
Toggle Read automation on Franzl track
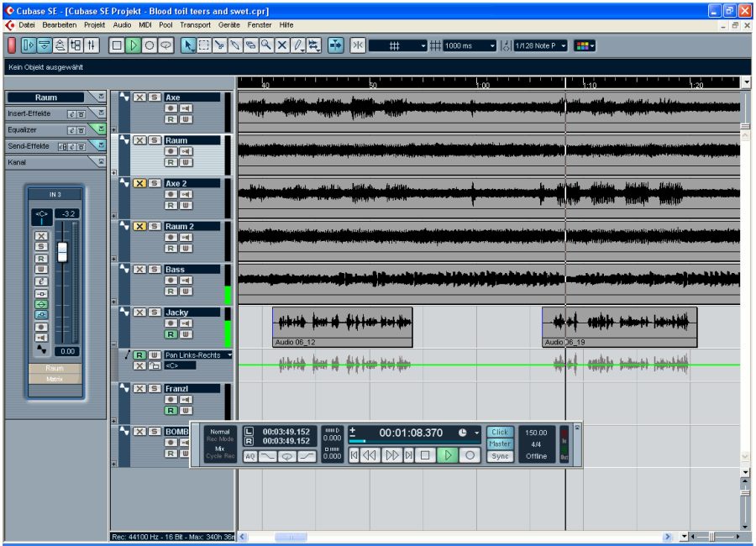click(x=171, y=411)
